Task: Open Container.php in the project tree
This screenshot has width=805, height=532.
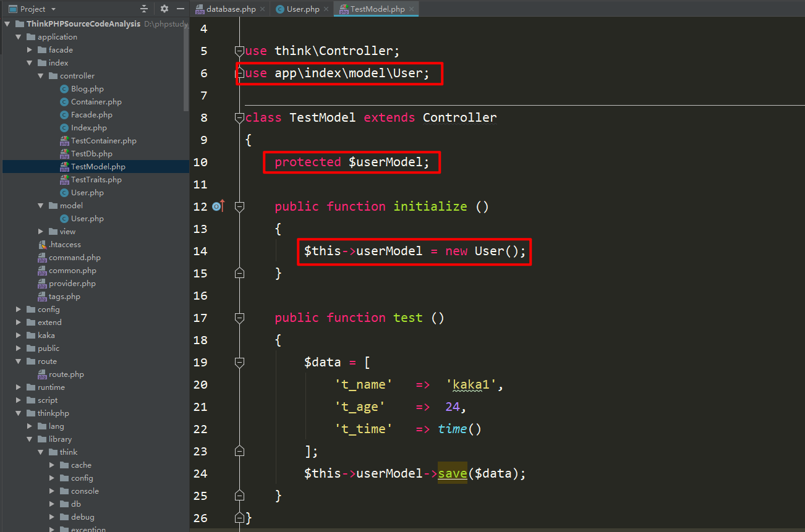Action: coord(96,102)
